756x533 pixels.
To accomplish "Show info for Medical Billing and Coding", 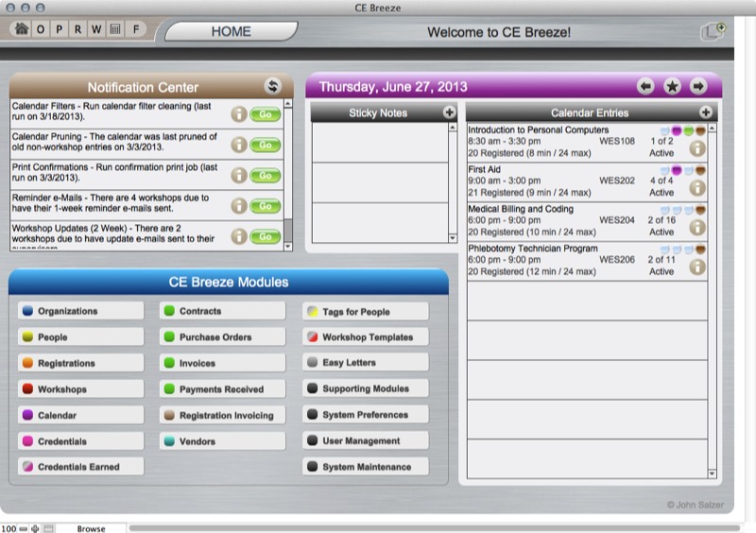I will (697, 228).
